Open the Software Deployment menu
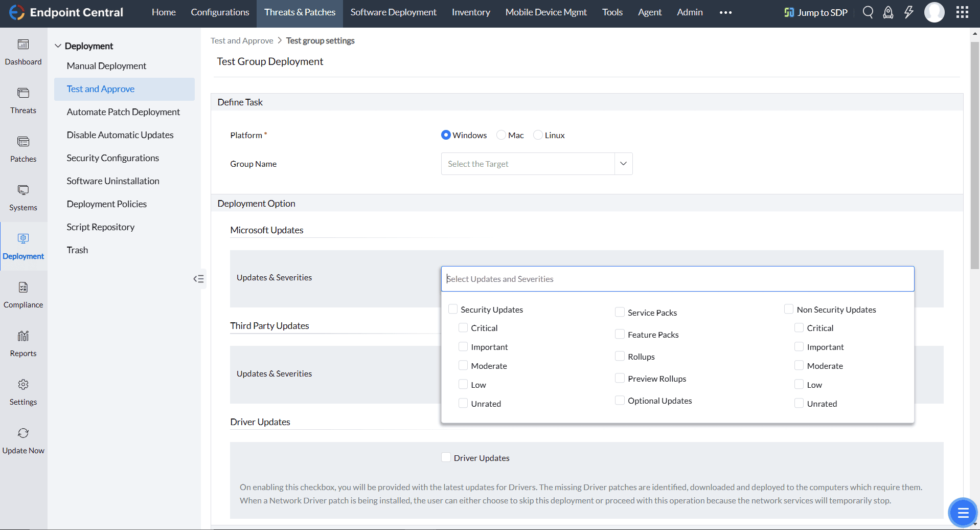 pos(393,12)
